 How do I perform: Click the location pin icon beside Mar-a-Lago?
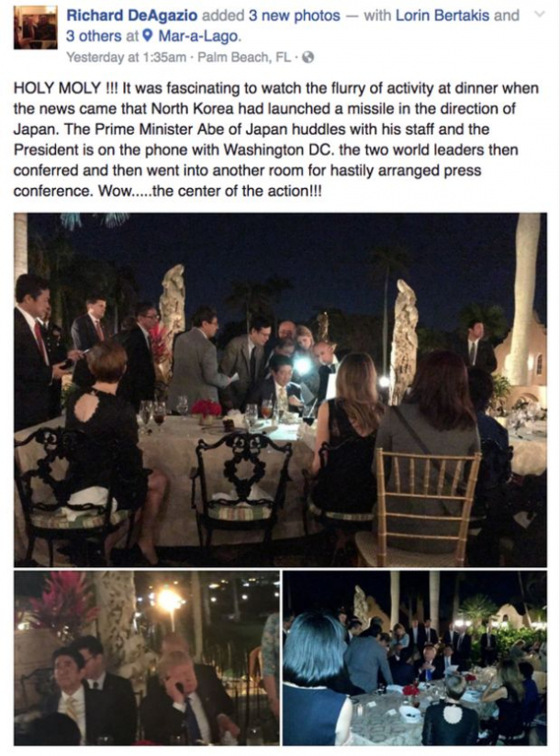(149, 36)
